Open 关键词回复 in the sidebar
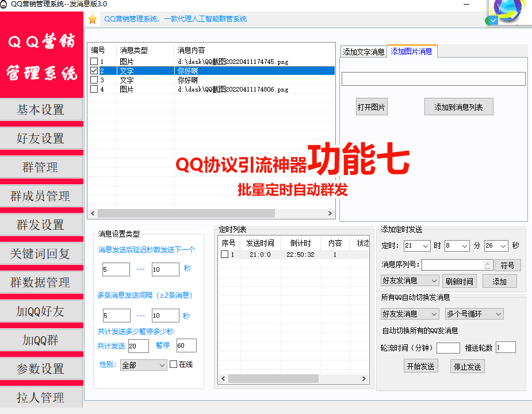Screen dimensions: 532x414 41,253
